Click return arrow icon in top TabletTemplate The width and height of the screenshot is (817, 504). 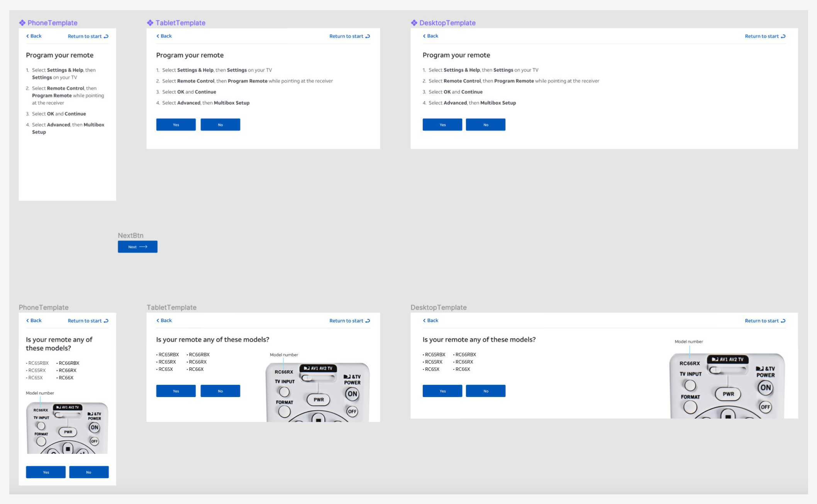[368, 36]
